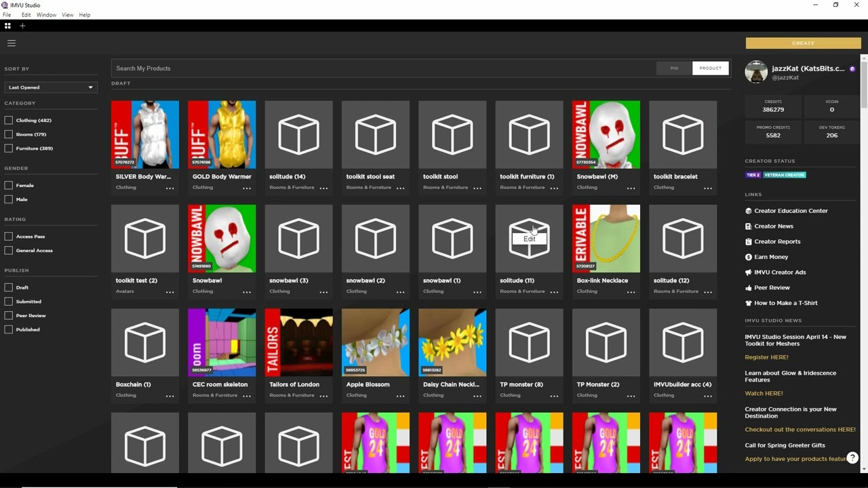Open options menu for solitude (12)
The height and width of the screenshot is (488, 868).
708,291
